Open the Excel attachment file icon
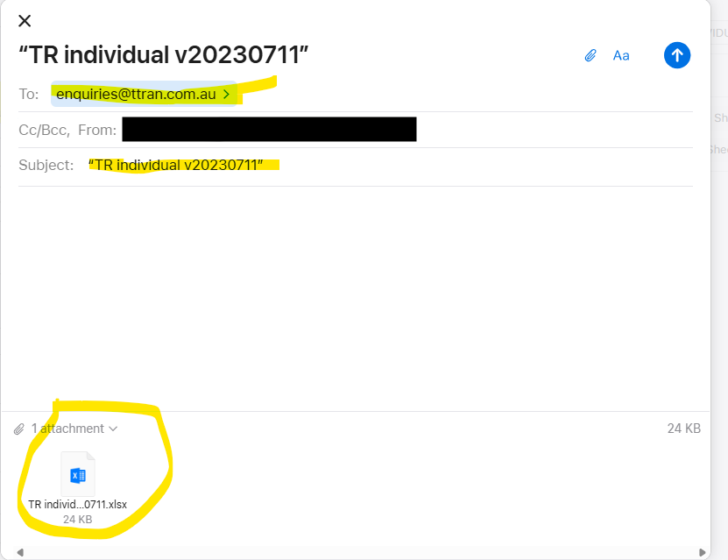The image size is (728, 560). [x=78, y=474]
